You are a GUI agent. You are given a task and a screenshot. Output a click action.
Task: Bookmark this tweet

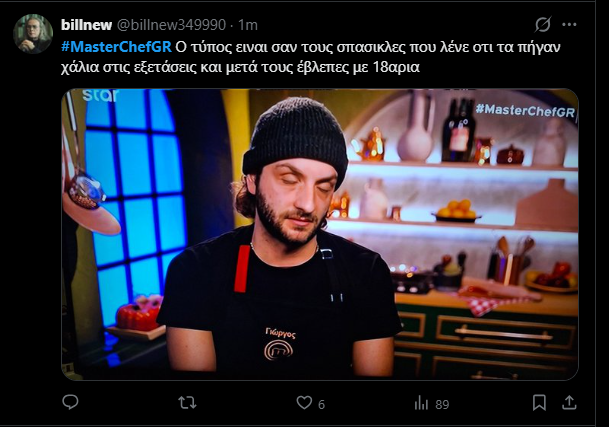coord(539,403)
